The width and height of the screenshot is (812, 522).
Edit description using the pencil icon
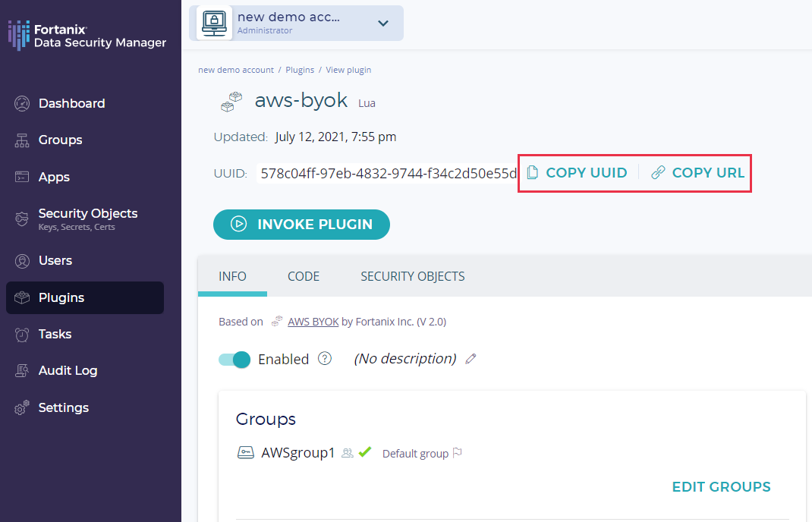click(x=471, y=359)
